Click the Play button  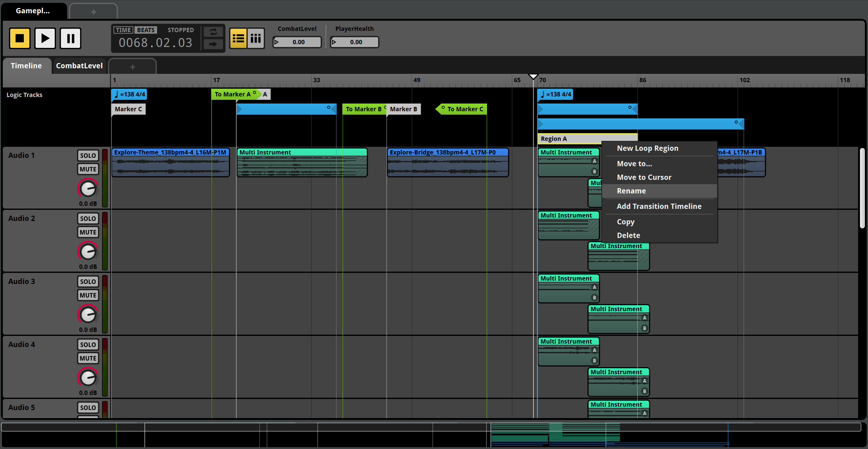click(45, 38)
